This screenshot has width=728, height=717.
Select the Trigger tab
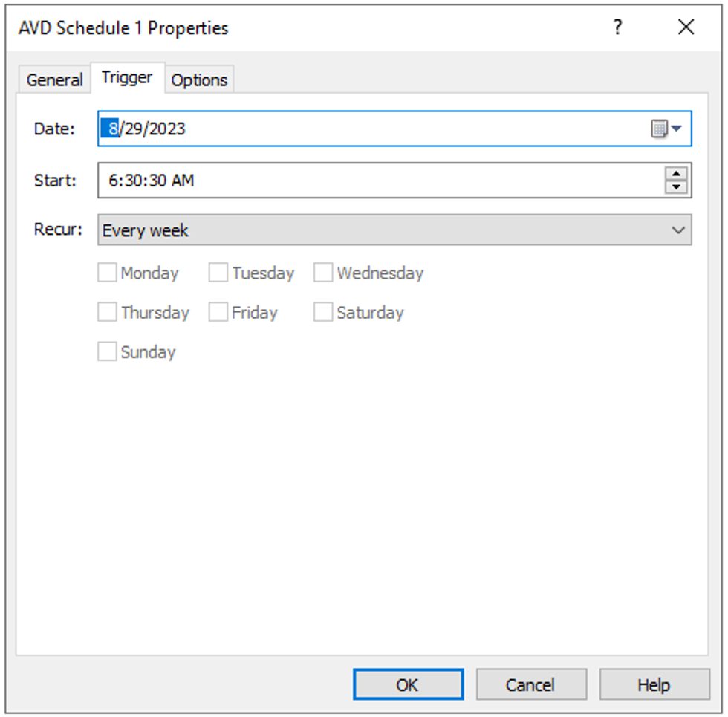coord(127,77)
